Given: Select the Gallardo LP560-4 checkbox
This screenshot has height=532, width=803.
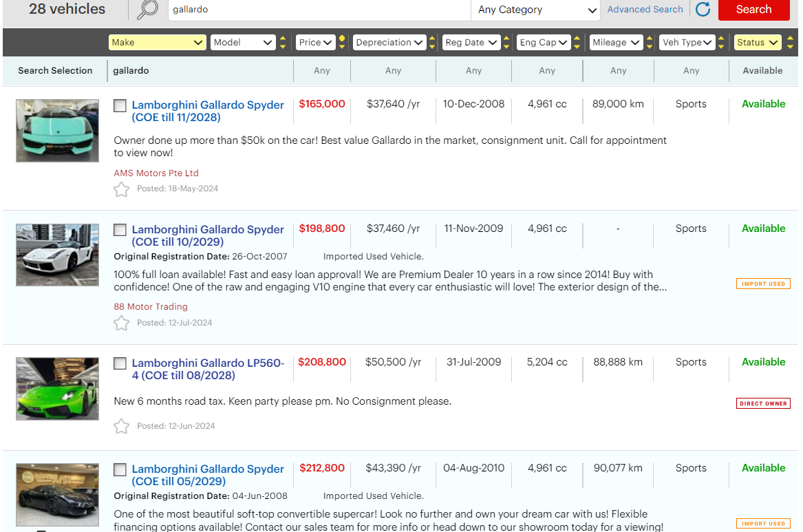Looking at the screenshot, I should tap(120, 363).
